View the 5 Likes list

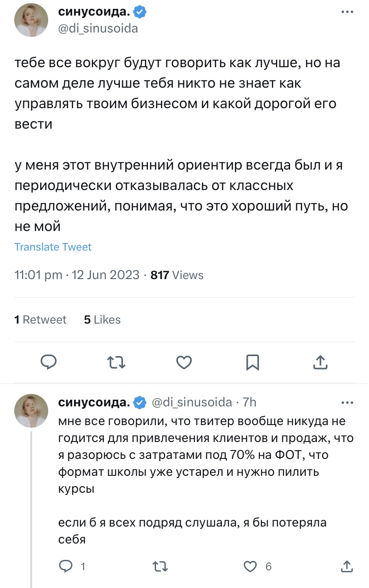pyautogui.click(x=102, y=320)
